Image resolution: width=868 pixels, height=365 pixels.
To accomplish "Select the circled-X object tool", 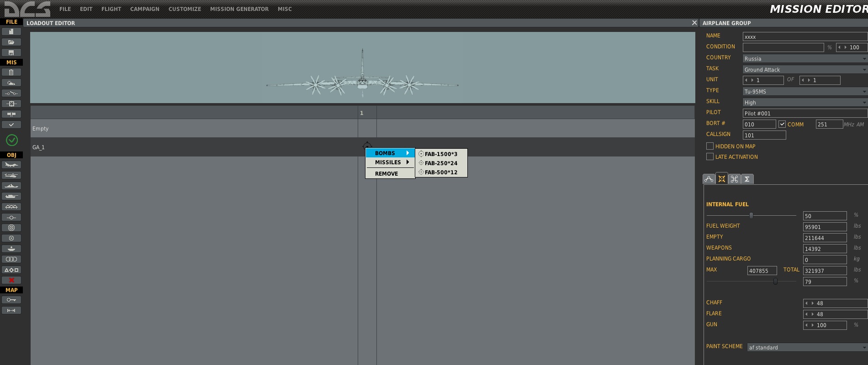I will click(11, 238).
